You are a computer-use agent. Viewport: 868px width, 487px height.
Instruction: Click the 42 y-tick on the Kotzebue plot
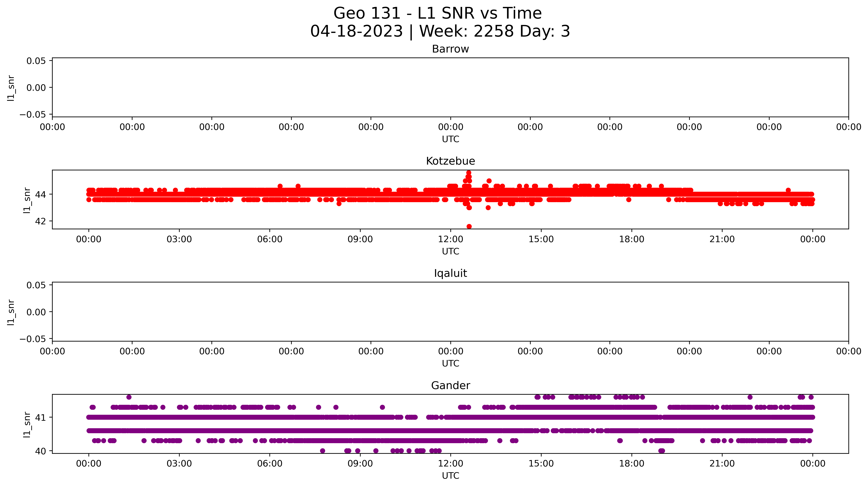click(x=40, y=221)
